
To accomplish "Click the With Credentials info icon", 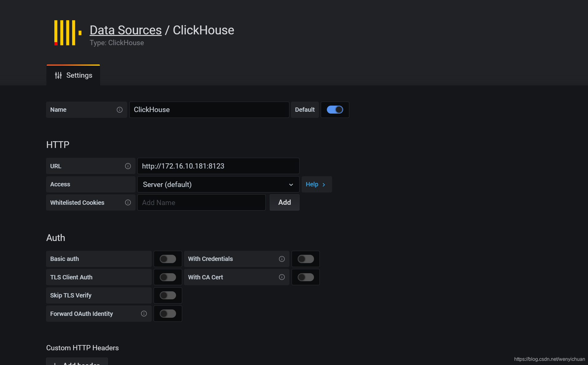I will click(x=282, y=259).
